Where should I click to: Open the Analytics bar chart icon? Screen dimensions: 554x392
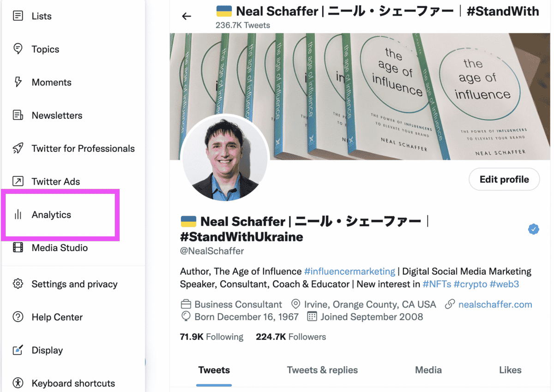pyautogui.click(x=18, y=215)
